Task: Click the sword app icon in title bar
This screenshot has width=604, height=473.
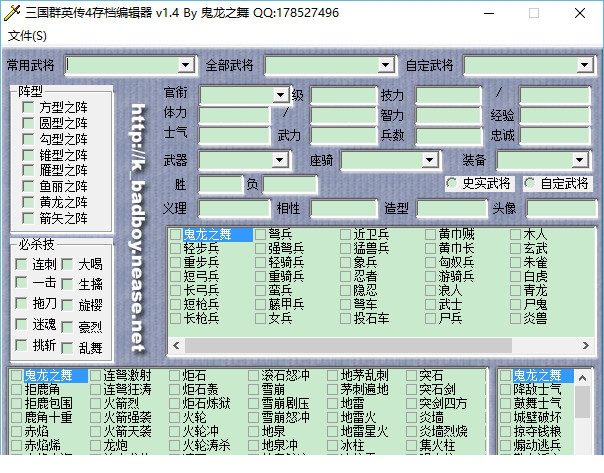Action: 12,13
